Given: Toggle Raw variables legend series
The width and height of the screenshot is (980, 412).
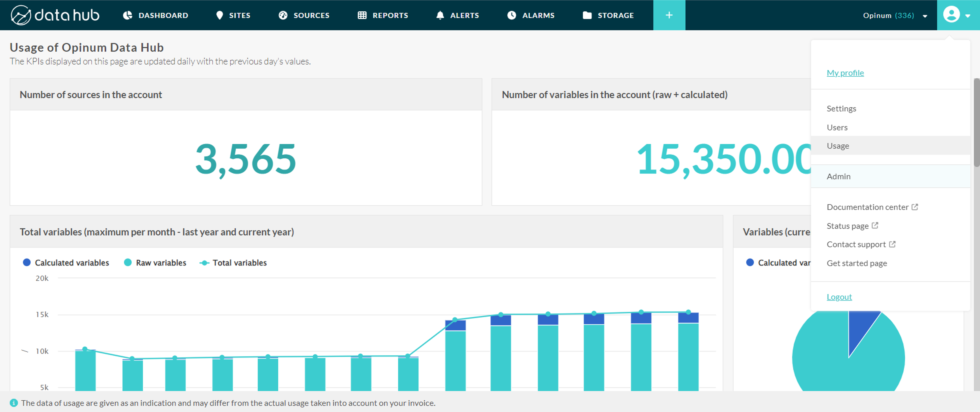Looking at the screenshot, I should (x=155, y=263).
